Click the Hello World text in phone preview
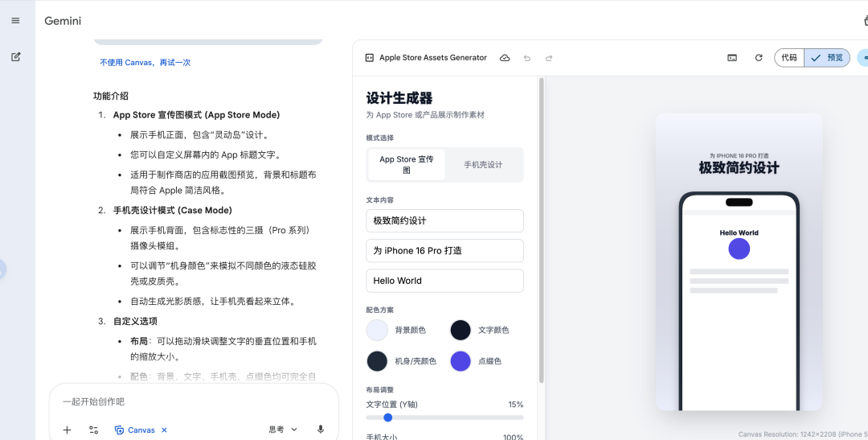This screenshot has width=868, height=440. (x=739, y=232)
